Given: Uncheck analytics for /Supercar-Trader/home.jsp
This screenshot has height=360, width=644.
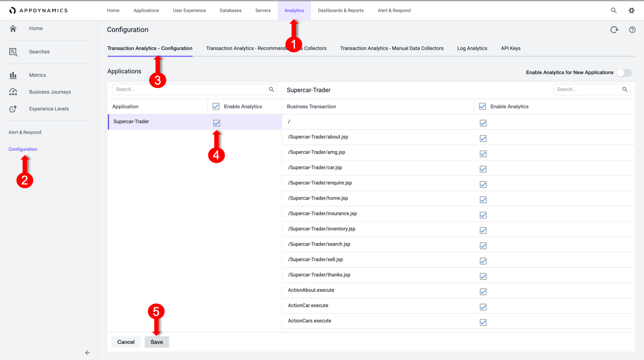Looking at the screenshot, I should click(483, 200).
